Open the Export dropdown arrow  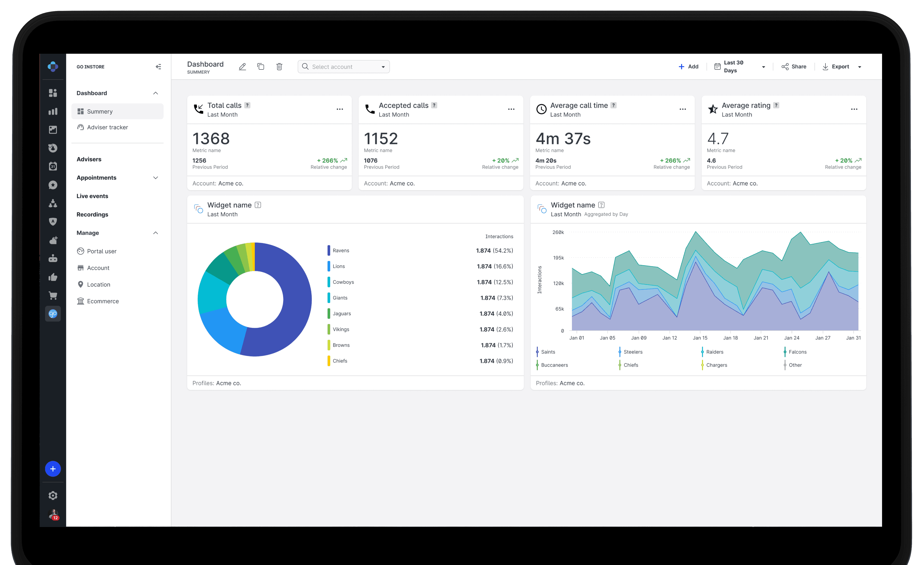pyautogui.click(x=860, y=67)
